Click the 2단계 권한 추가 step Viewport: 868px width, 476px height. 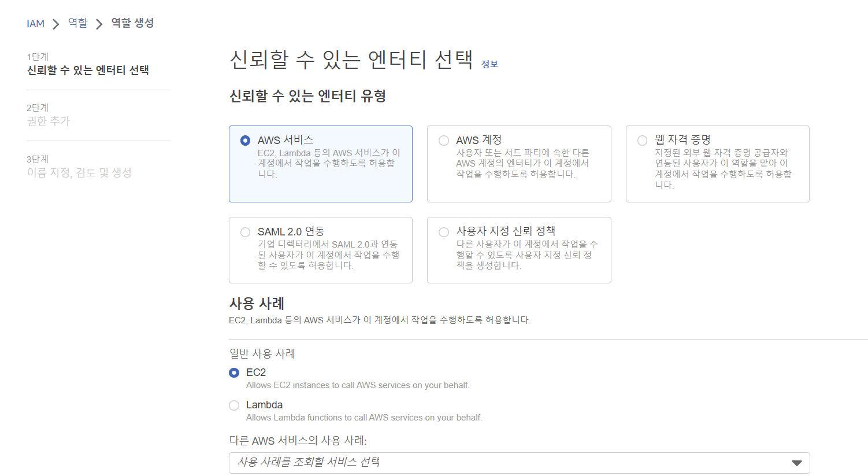(x=48, y=115)
